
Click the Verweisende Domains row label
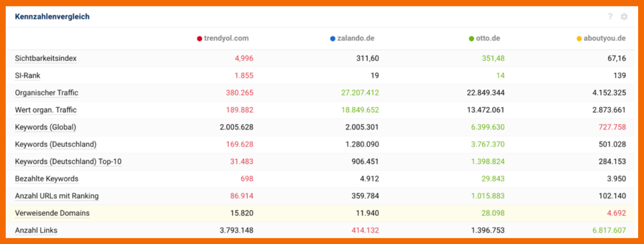52,213
